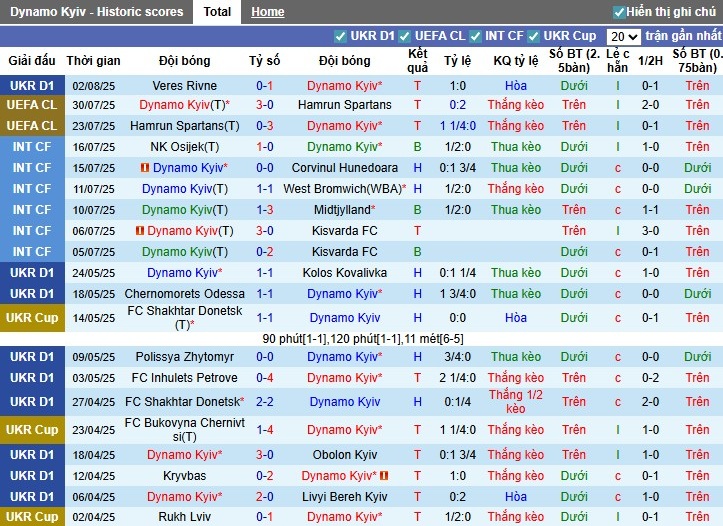
Task: Open West Bromwich(WBA) team link
Action: [x=344, y=189]
